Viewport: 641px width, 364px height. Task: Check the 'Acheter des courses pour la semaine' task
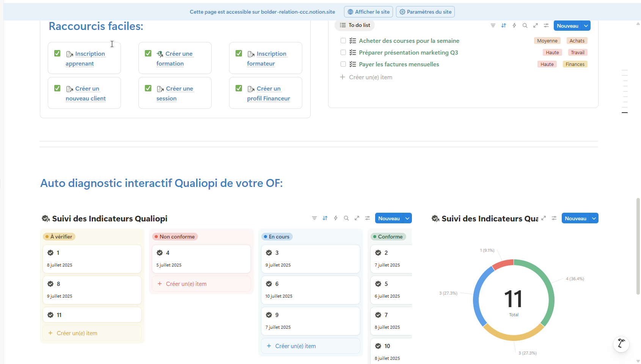[x=343, y=41]
